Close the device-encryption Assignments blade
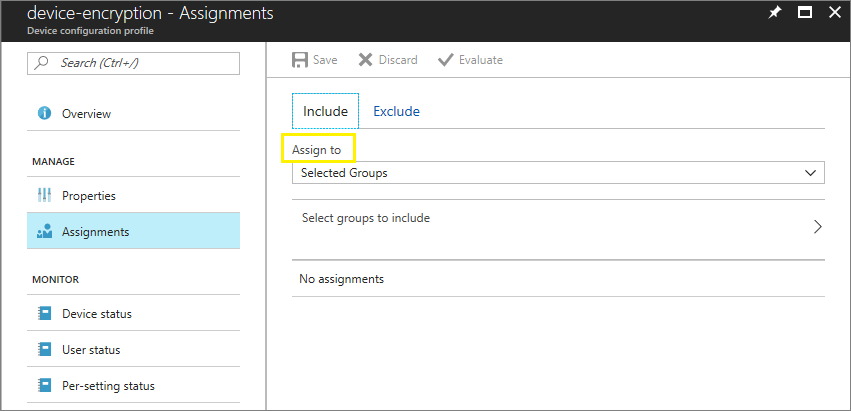 [x=834, y=13]
